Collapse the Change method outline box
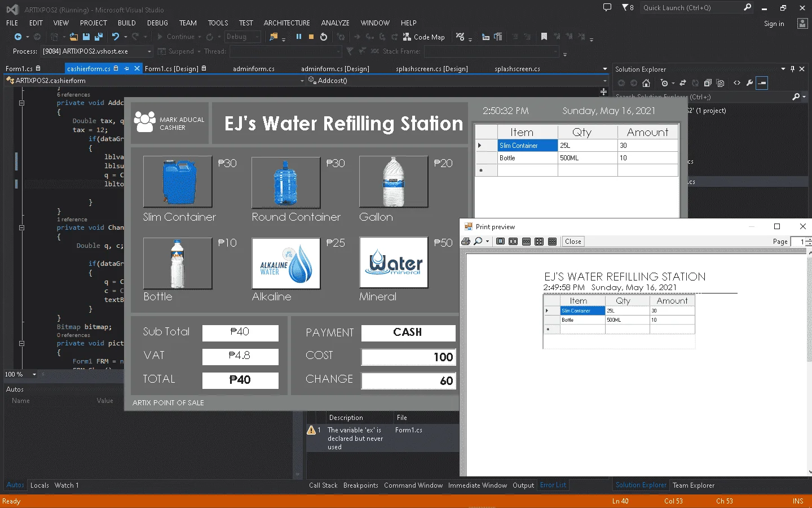Image resolution: width=812 pixels, height=508 pixels. point(21,228)
